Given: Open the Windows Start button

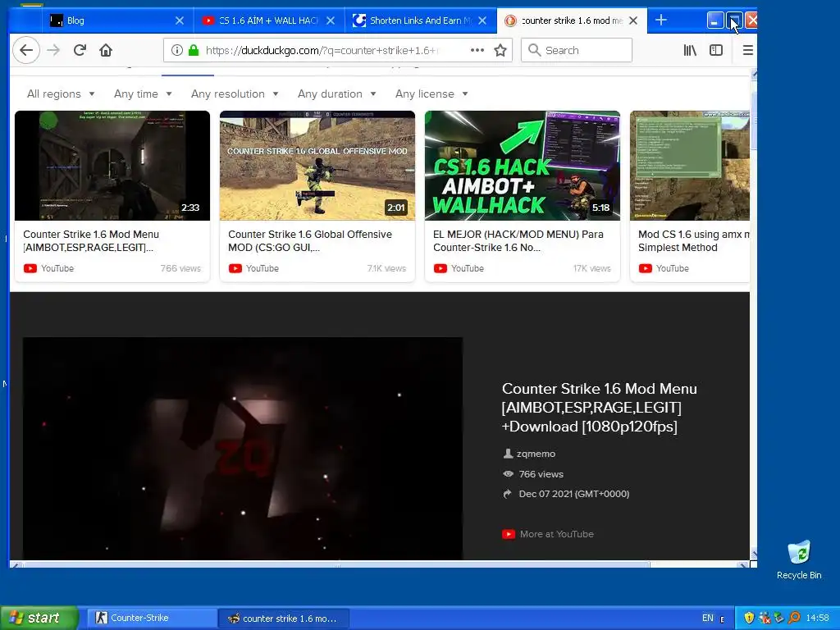Looking at the screenshot, I should coord(39,618).
